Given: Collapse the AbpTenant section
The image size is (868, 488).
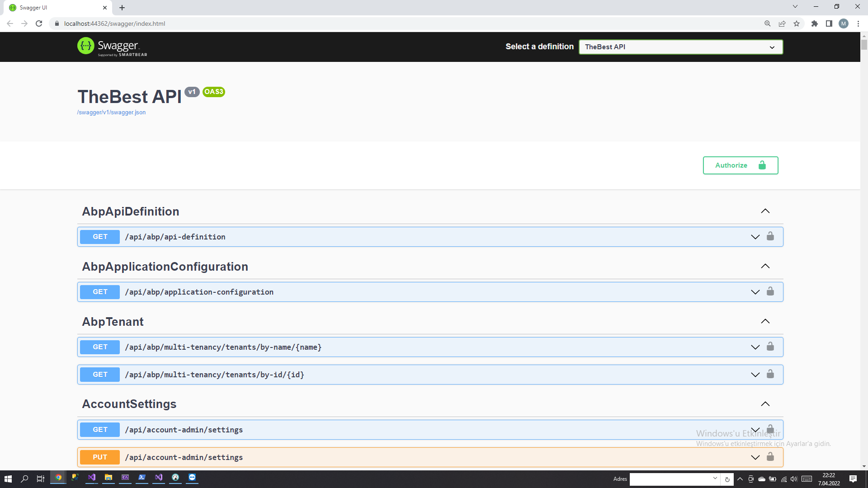Looking at the screenshot, I should (x=765, y=321).
